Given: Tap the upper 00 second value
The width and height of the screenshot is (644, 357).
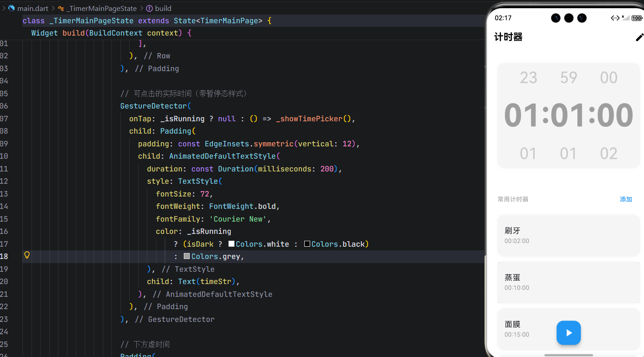Looking at the screenshot, I should (609, 78).
